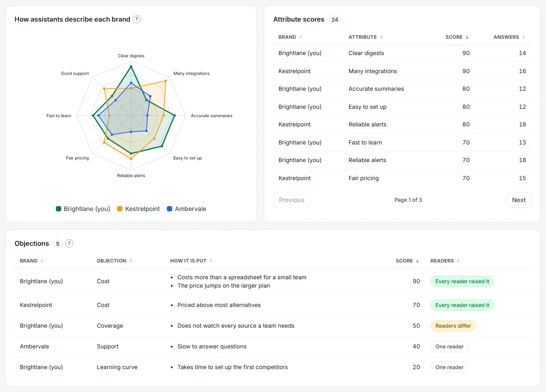Click the Brightlane green legend swatch
Viewport: 546px width, 392px height.
point(59,209)
